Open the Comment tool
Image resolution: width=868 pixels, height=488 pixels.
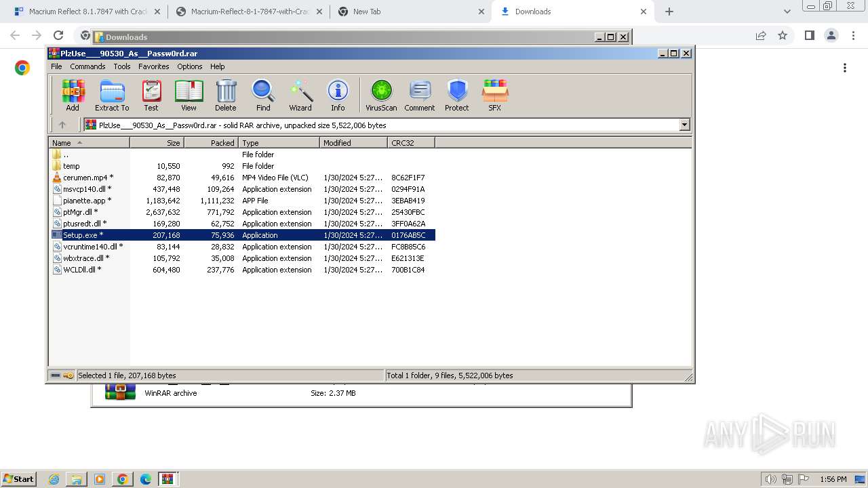coord(420,95)
